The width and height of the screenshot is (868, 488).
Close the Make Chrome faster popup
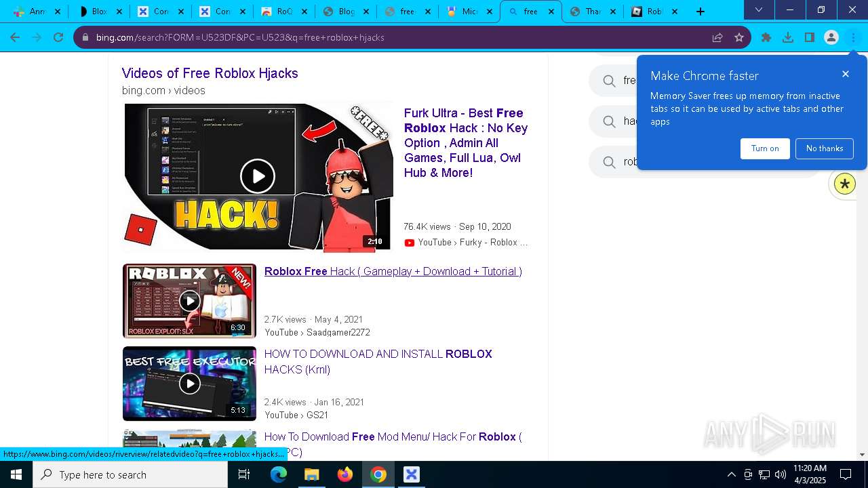point(846,74)
